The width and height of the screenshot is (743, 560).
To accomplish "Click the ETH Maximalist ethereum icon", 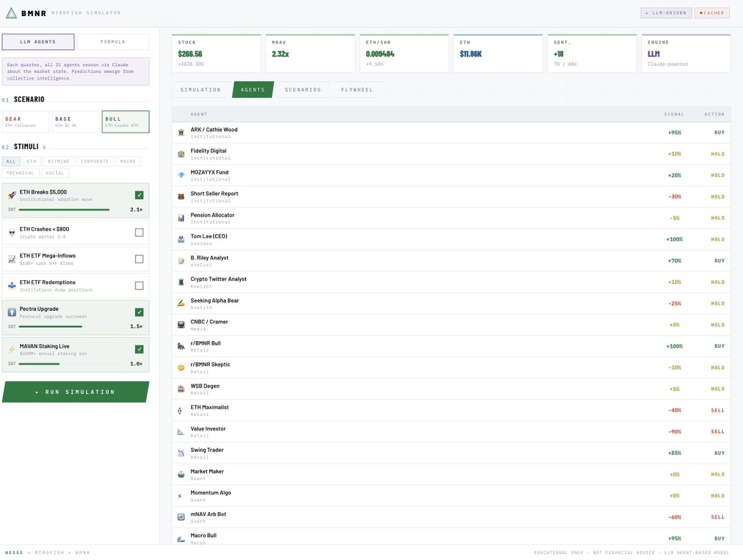I will tap(180, 410).
